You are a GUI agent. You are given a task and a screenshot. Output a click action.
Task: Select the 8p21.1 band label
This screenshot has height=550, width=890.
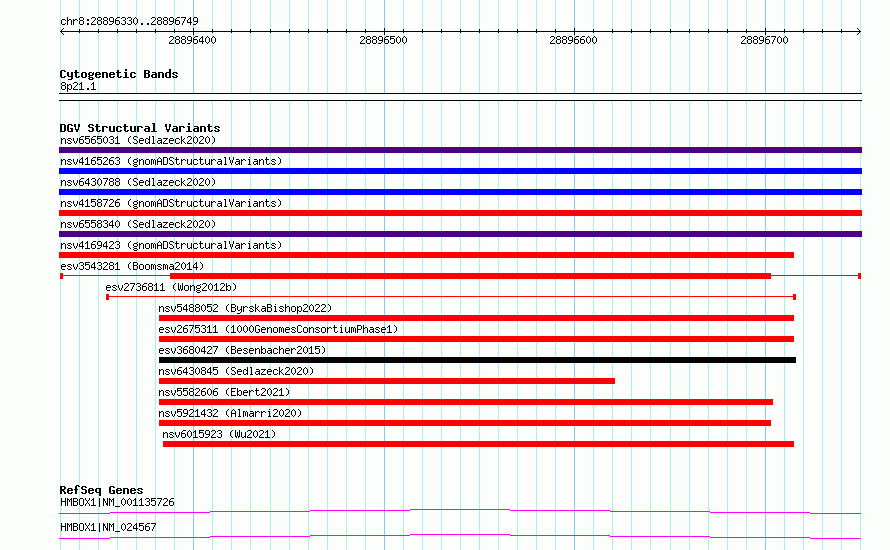coord(78,87)
